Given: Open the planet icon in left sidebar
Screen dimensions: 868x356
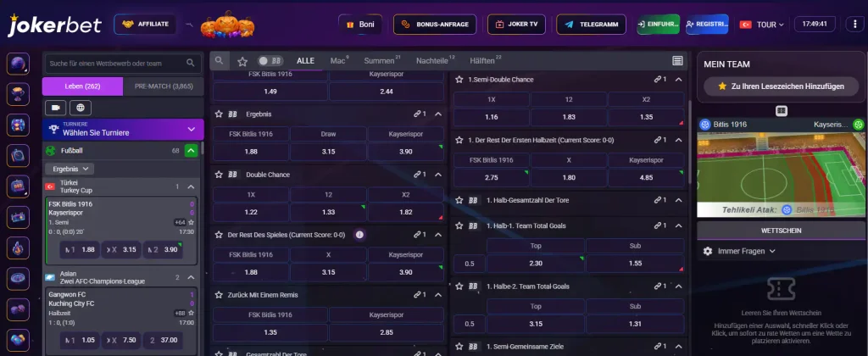Looking at the screenshot, I should pyautogui.click(x=18, y=64).
